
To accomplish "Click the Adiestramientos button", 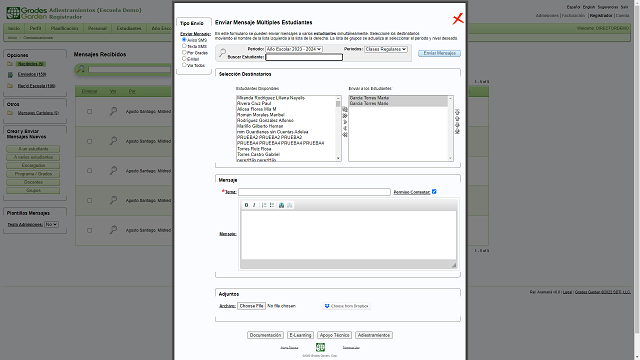I will pyautogui.click(x=374, y=335).
